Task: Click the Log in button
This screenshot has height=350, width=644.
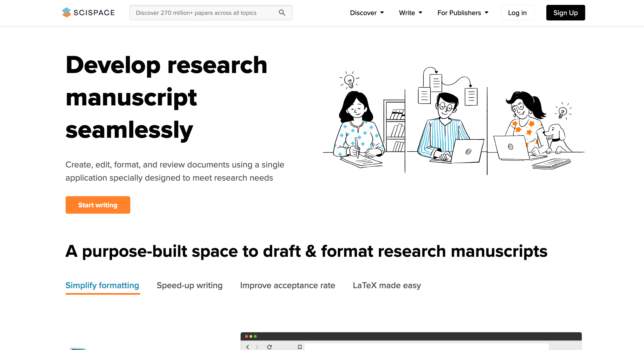Action: click(517, 12)
